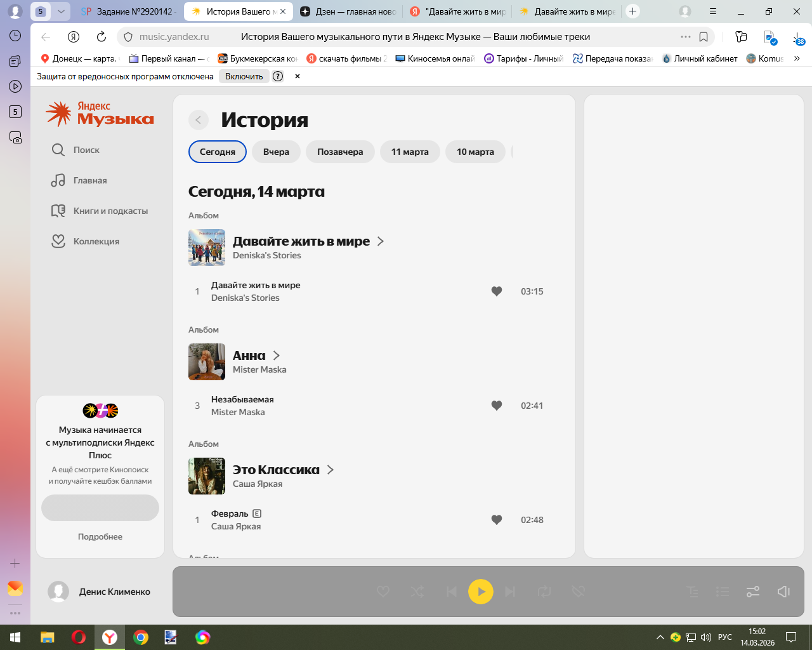Open playback settings sliders icon
Image resolution: width=812 pixels, height=650 pixels.
coord(753,592)
